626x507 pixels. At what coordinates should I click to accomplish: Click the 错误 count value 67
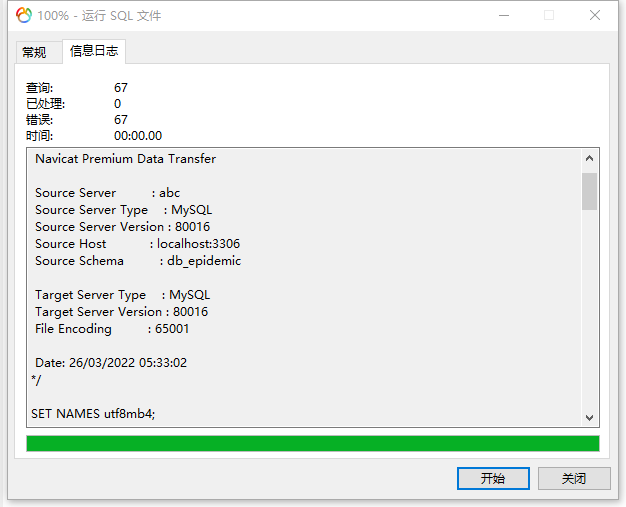pos(121,119)
